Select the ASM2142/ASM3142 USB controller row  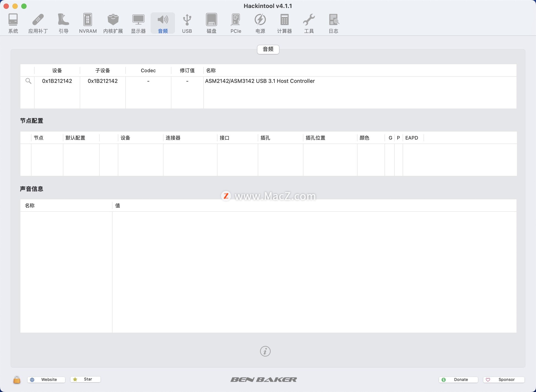click(260, 81)
